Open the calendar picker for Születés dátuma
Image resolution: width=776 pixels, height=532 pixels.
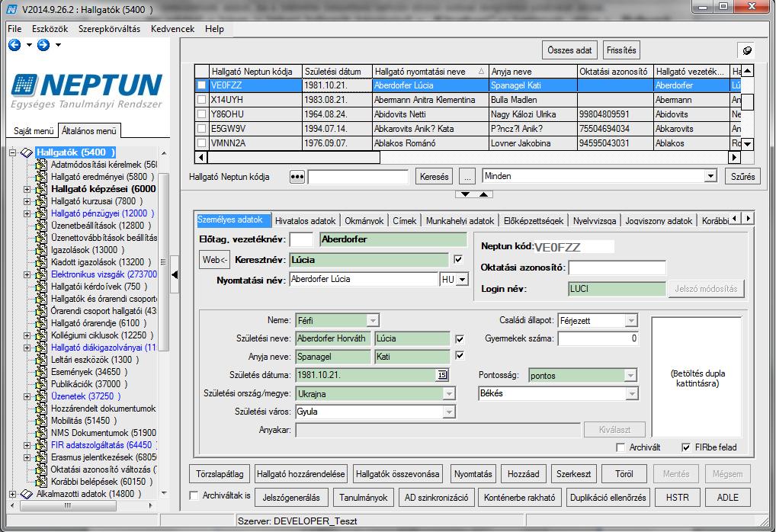pyautogui.click(x=442, y=375)
